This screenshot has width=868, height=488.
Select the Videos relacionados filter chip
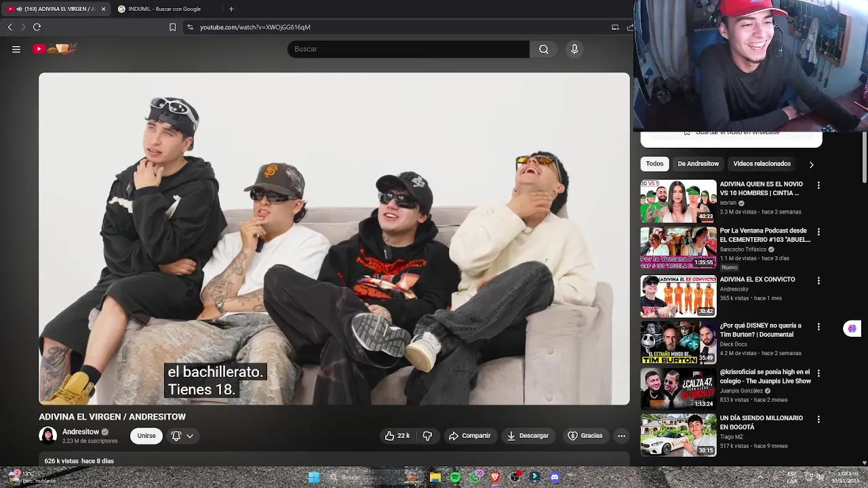[x=762, y=163]
